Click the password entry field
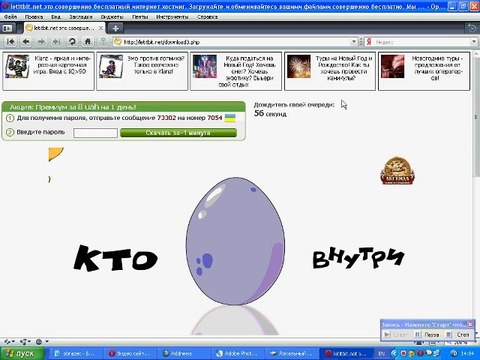The image size is (480, 360). click(95, 133)
